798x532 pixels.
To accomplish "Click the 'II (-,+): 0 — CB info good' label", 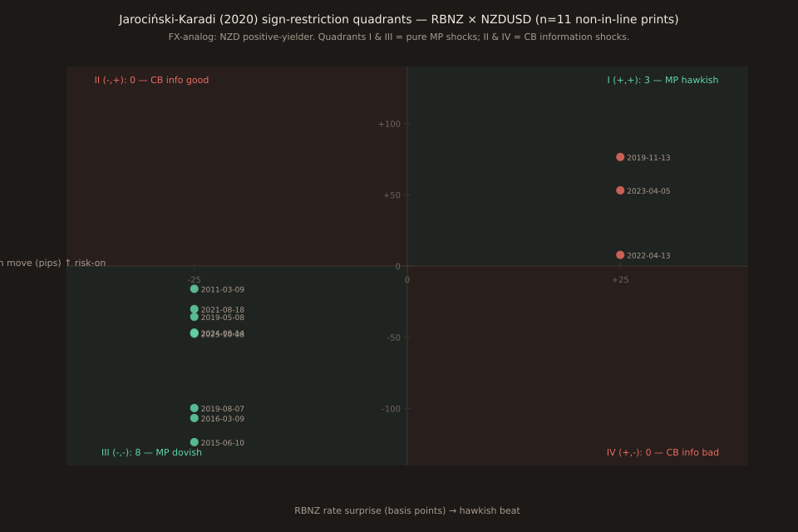I will pyautogui.click(x=151, y=80).
